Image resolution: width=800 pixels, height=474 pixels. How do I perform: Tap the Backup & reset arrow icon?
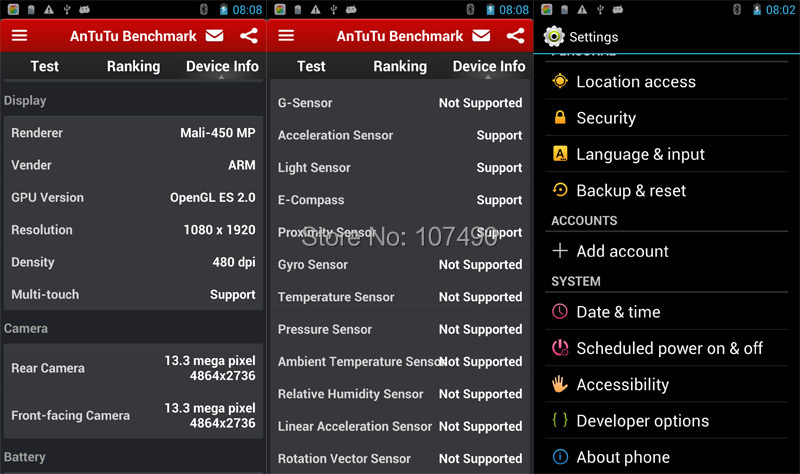[x=560, y=190]
